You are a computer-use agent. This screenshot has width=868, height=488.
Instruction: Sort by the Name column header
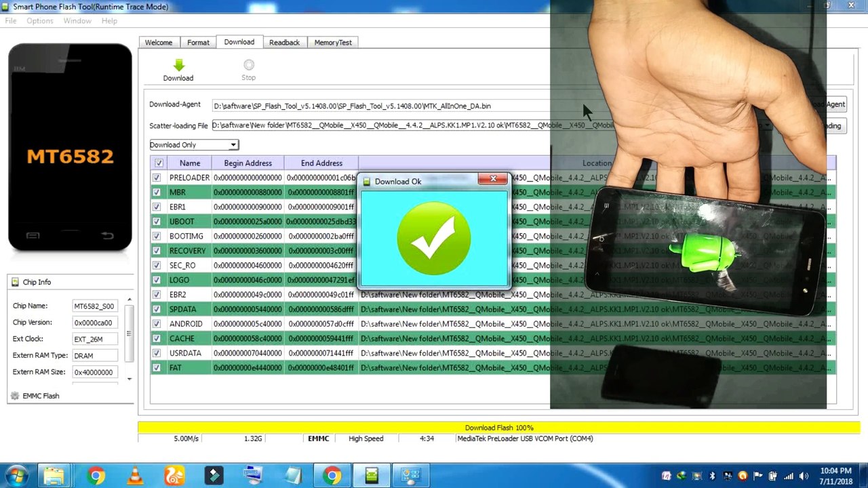click(x=190, y=163)
